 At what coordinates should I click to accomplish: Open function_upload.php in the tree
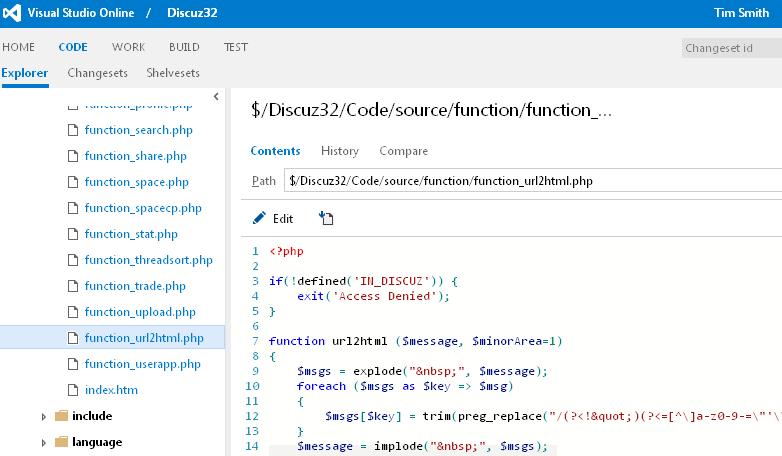tap(140, 312)
